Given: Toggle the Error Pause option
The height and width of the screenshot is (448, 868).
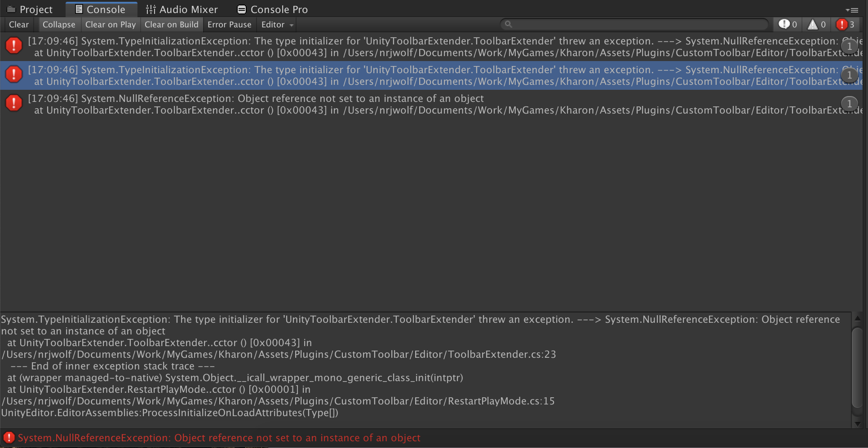Looking at the screenshot, I should pos(229,25).
